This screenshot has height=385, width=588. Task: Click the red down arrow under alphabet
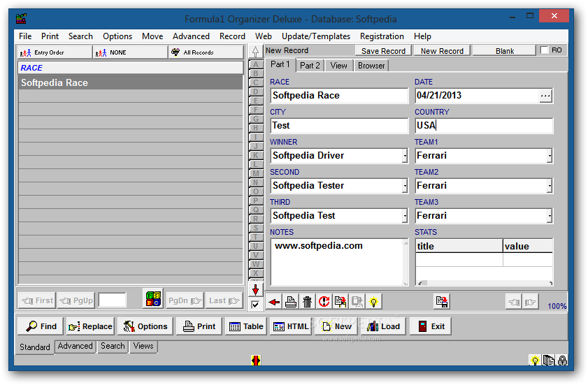point(255,290)
